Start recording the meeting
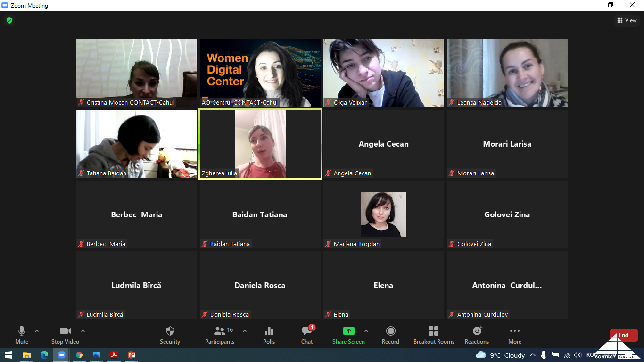644x362 pixels. coord(390,335)
